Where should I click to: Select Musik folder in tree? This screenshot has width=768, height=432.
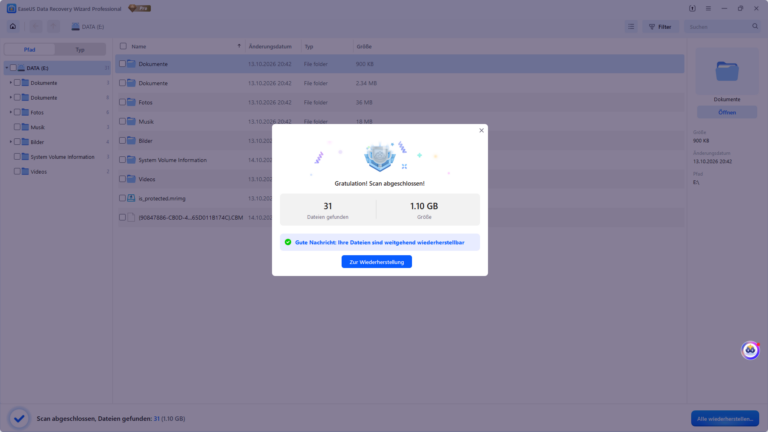(38, 127)
